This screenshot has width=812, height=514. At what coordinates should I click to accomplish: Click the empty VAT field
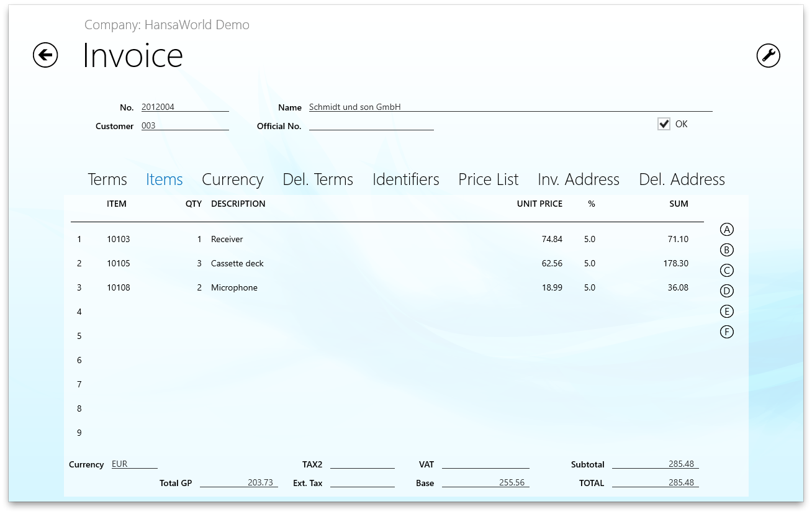point(485,464)
